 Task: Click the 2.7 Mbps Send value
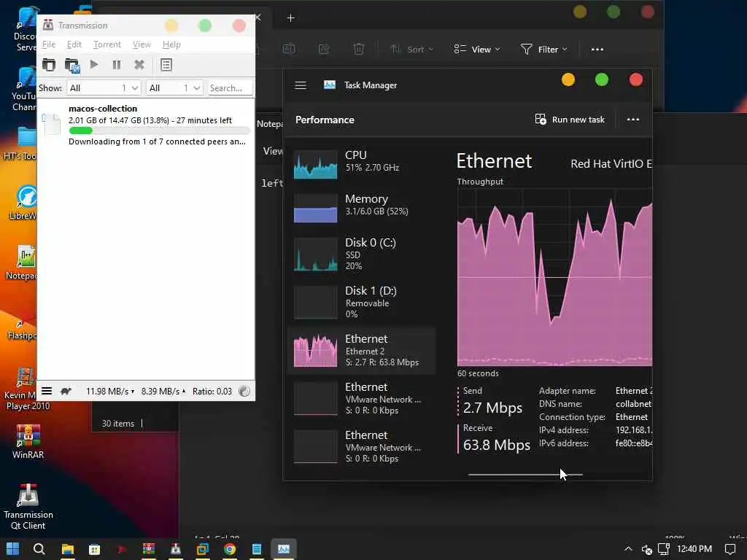[492, 408]
